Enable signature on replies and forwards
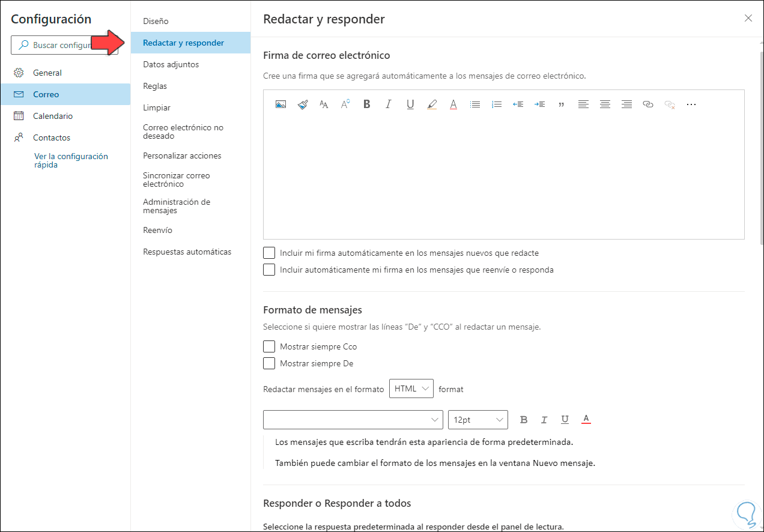The height and width of the screenshot is (532, 764). click(269, 270)
